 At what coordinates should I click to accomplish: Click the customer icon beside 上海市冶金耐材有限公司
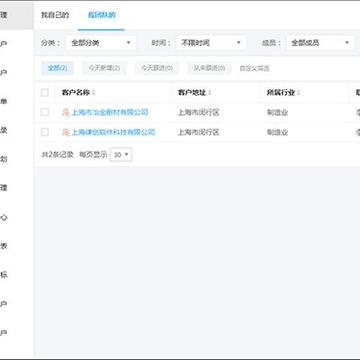point(65,112)
